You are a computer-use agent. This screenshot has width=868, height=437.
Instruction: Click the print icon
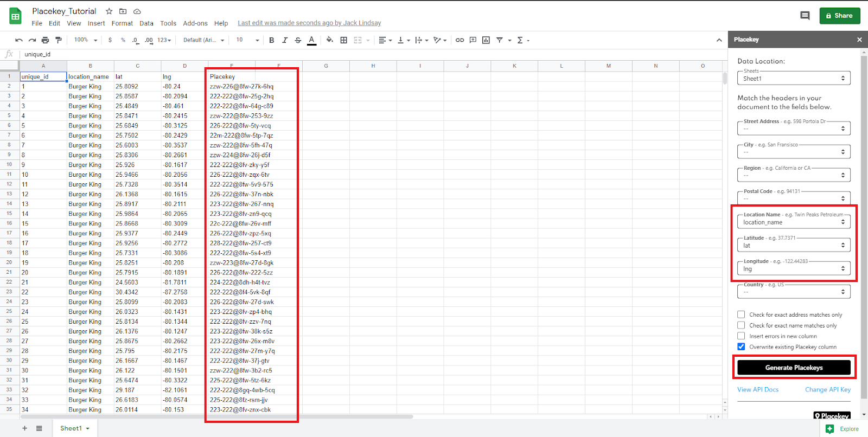click(45, 40)
